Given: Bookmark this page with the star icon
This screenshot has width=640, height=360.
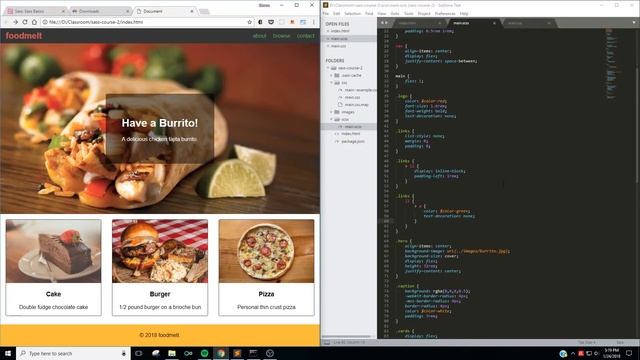Looking at the screenshot, I should [249, 22].
